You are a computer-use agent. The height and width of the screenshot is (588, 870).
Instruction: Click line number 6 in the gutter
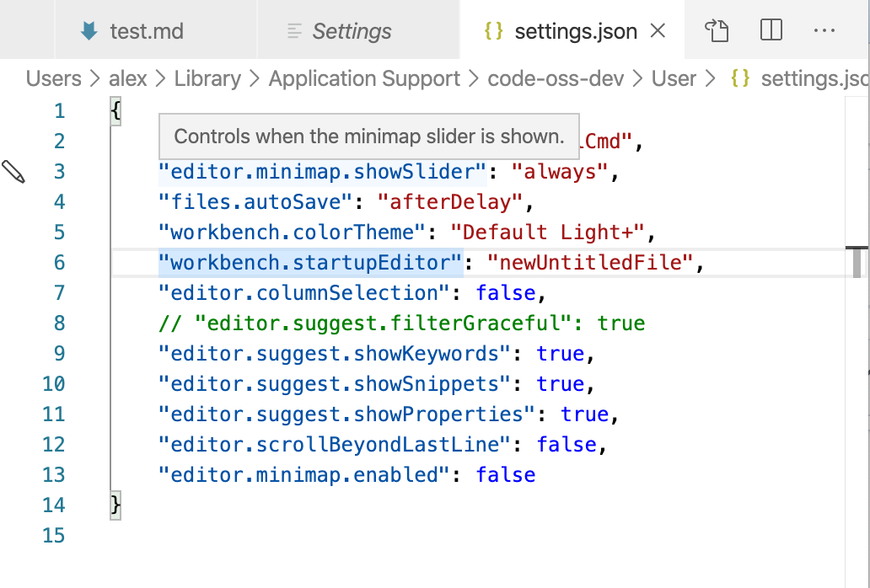pyautogui.click(x=59, y=262)
